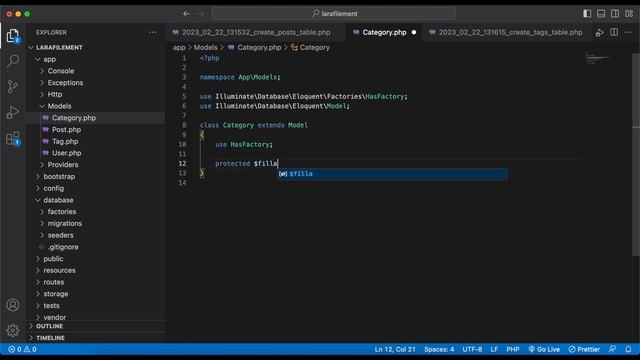Open Explorer Views and More Actions ellipsis
Image resolution: width=640 pixels, height=360 pixels.
coord(152,32)
